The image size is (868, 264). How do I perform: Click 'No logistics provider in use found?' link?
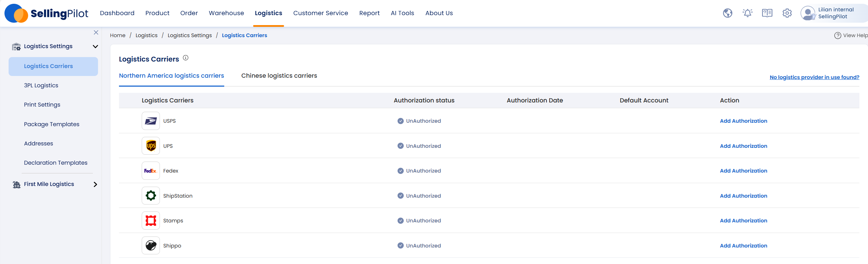coord(814,77)
